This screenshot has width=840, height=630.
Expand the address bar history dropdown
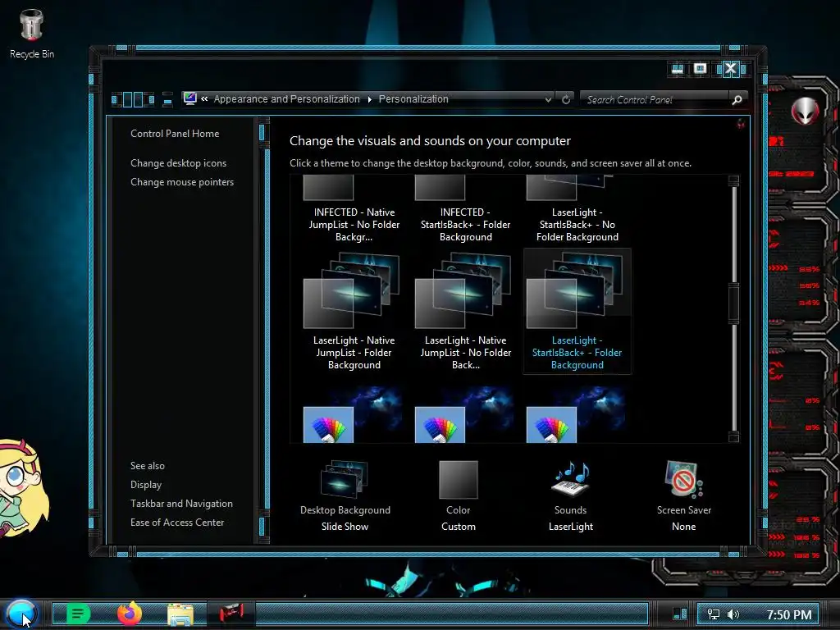[548, 99]
